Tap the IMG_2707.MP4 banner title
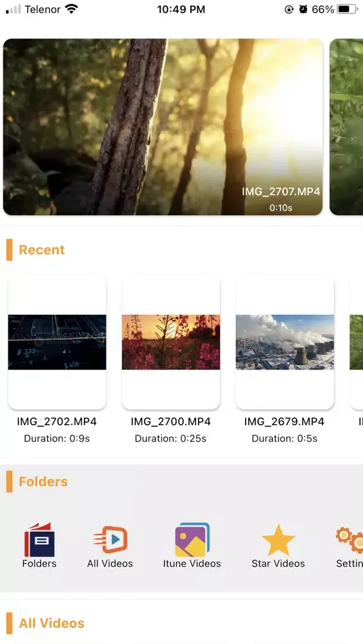 tap(280, 191)
